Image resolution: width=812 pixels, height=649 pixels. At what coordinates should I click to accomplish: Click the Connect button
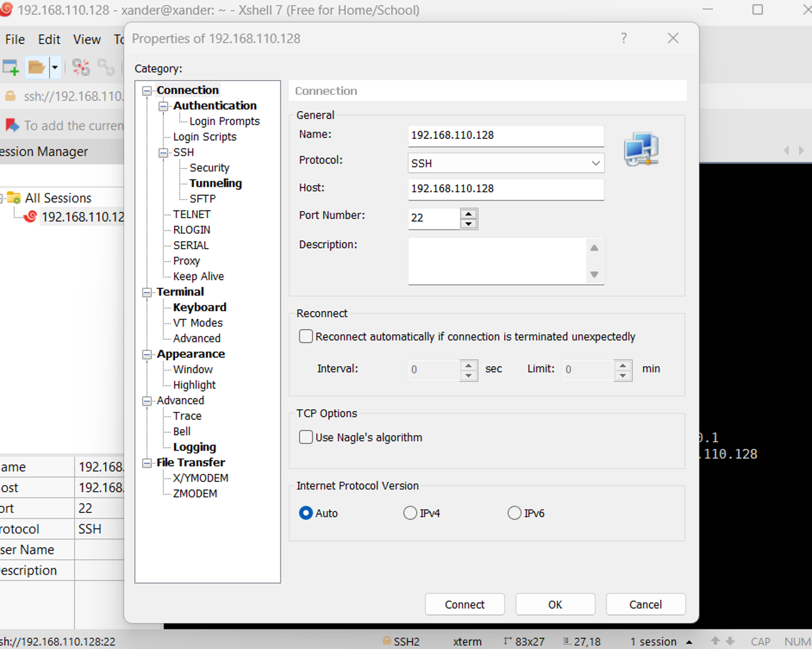point(465,604)
